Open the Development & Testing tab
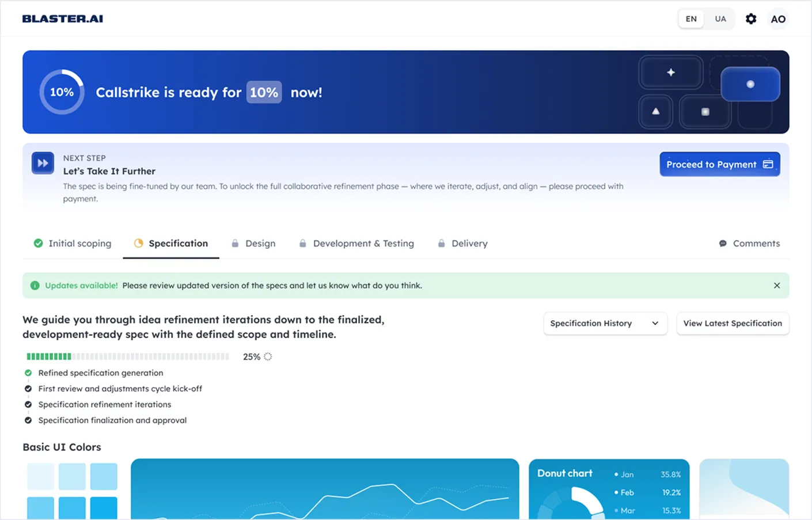The height and width of the screenshot is (520, 812). coord(356,244)
